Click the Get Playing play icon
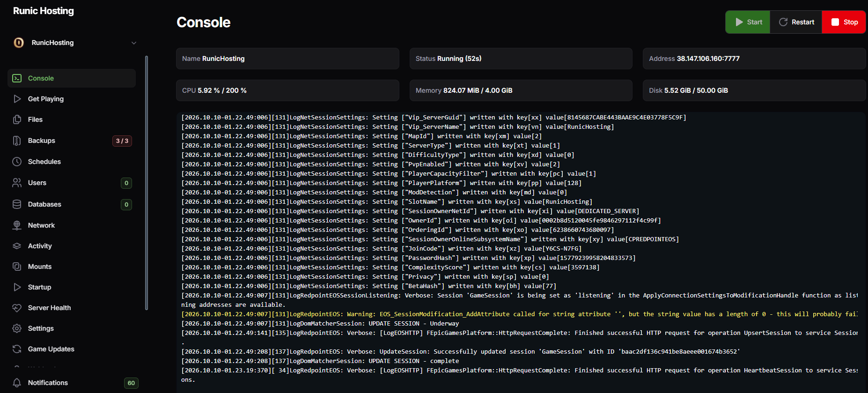 tap(17, 99)
